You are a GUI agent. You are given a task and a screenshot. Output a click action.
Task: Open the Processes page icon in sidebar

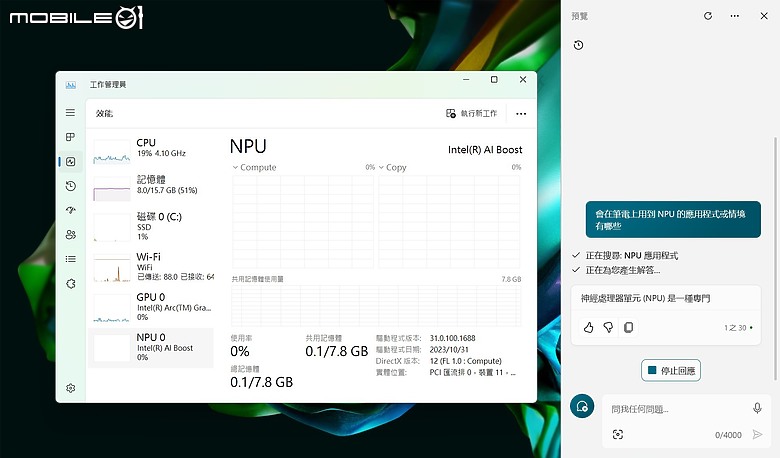coord(71,137)
